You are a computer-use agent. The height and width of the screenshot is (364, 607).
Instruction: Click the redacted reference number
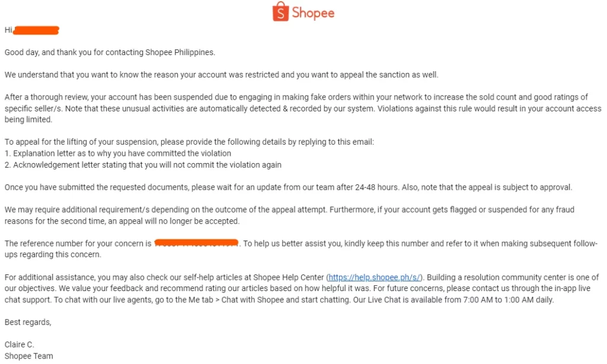tap(196, 243)
